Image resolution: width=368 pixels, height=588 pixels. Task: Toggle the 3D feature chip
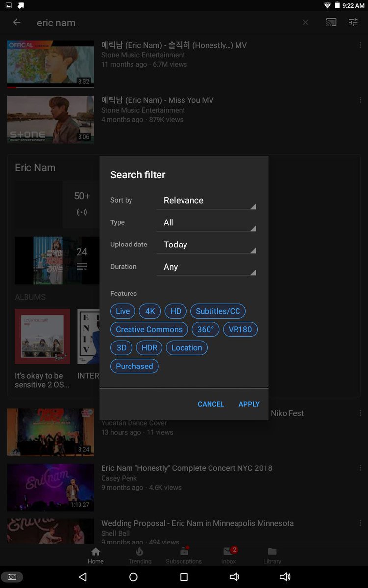pyautogui.click(x=122, y=348)
